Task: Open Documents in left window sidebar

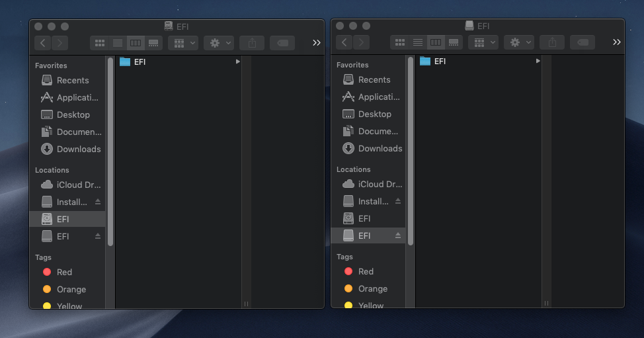Action: [67, 132]
